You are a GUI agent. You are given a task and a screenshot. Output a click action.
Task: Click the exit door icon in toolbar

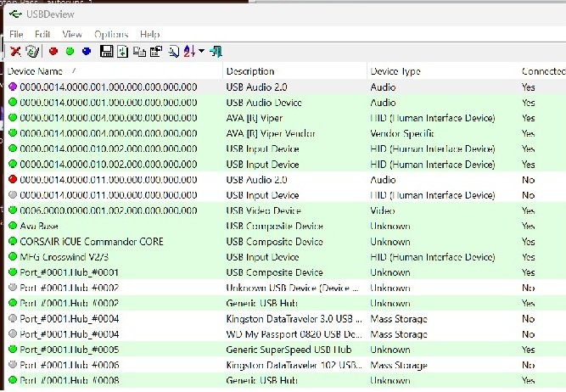click(x=216, y=52)
